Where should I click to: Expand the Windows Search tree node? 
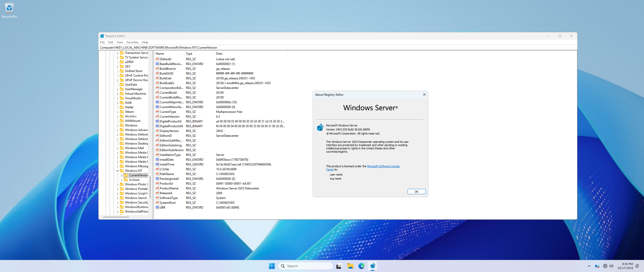click(x=117, y=198)
